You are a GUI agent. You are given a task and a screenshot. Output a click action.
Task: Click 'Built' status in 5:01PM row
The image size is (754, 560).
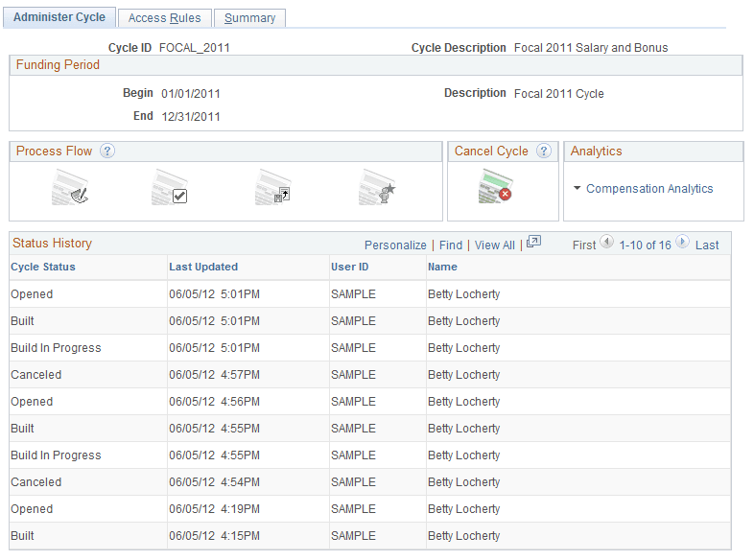coord(22,321)
